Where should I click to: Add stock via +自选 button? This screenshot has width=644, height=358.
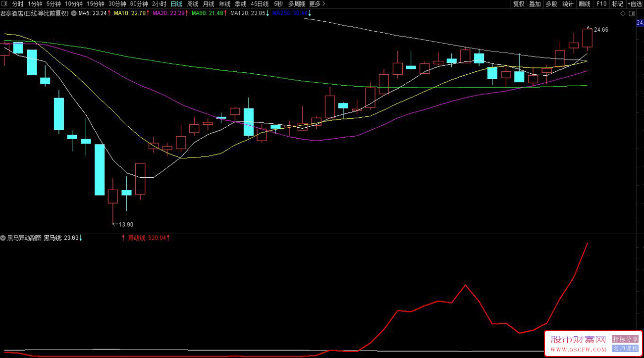[635, 4]
